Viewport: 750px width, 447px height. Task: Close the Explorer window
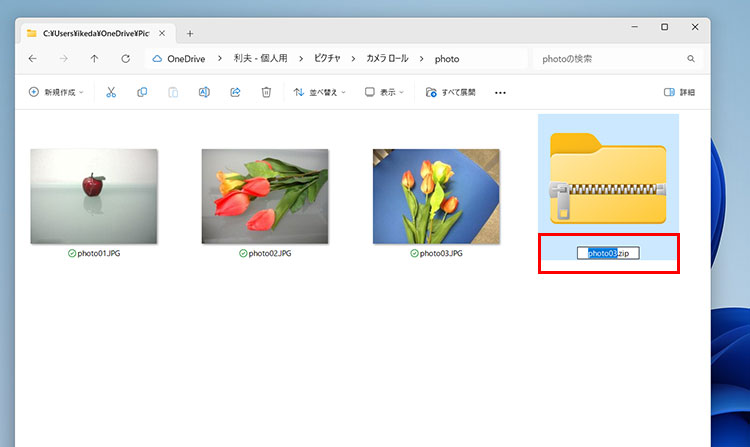pos(695,27)
